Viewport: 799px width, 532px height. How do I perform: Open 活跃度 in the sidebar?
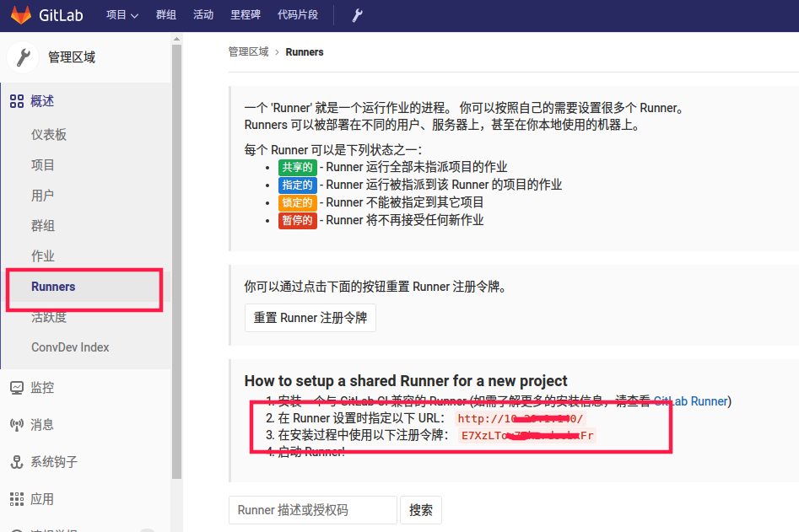tap(49, 317)
